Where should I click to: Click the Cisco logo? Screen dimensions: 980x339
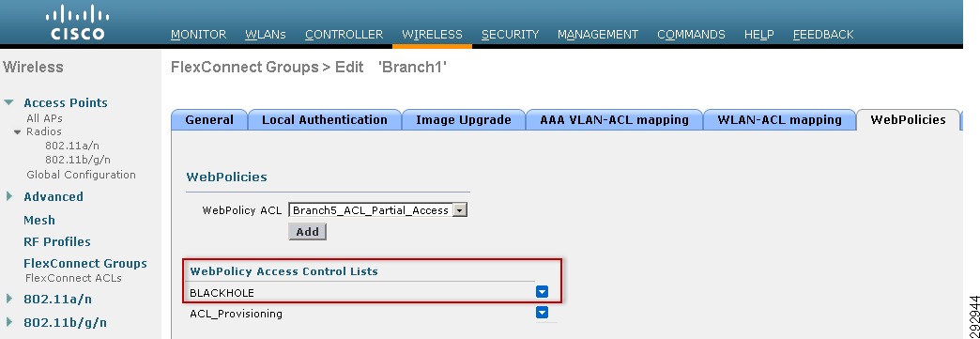(x=78, y=23)
